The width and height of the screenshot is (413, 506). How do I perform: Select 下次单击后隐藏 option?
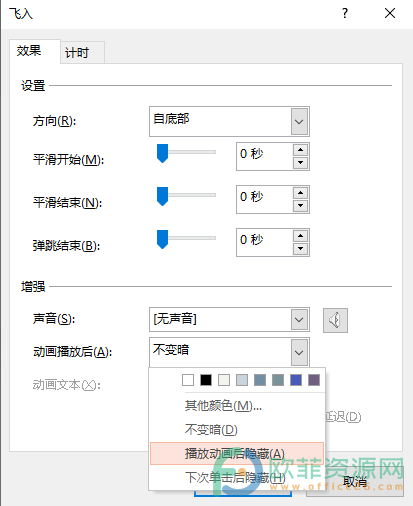coord(237,478)
